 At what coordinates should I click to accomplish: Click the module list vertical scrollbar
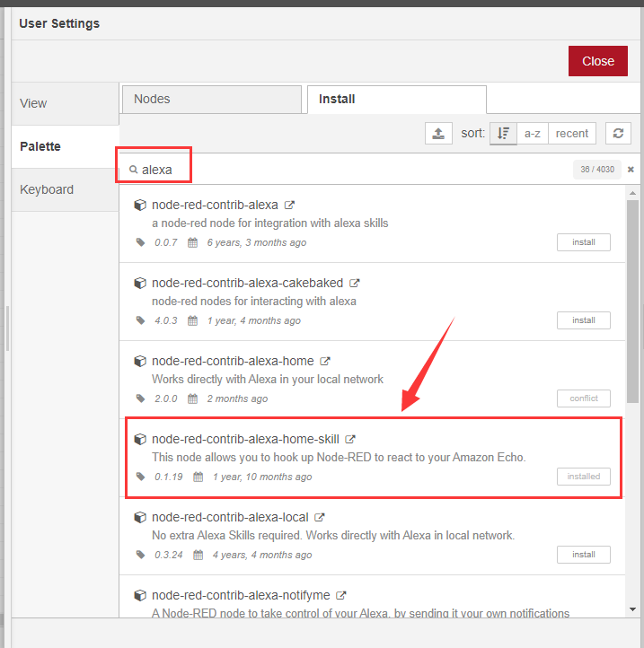pos(633,296)
